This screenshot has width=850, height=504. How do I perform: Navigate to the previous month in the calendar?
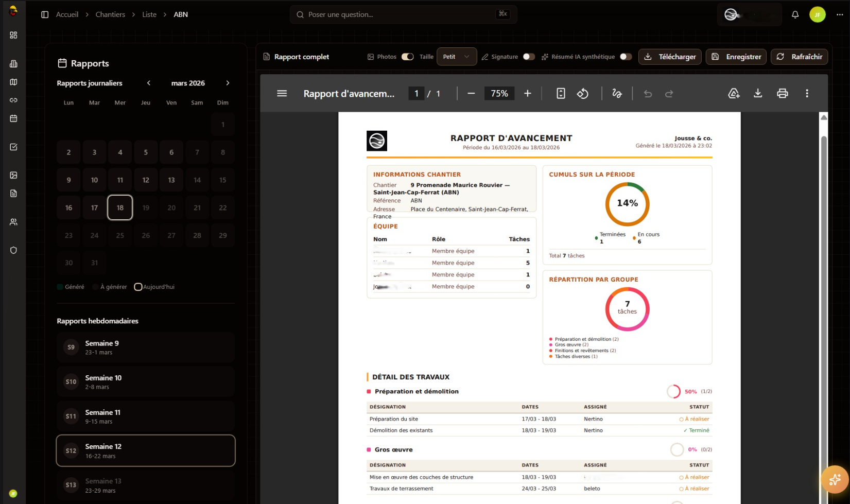pyautogui.click(x=148, y=82)
